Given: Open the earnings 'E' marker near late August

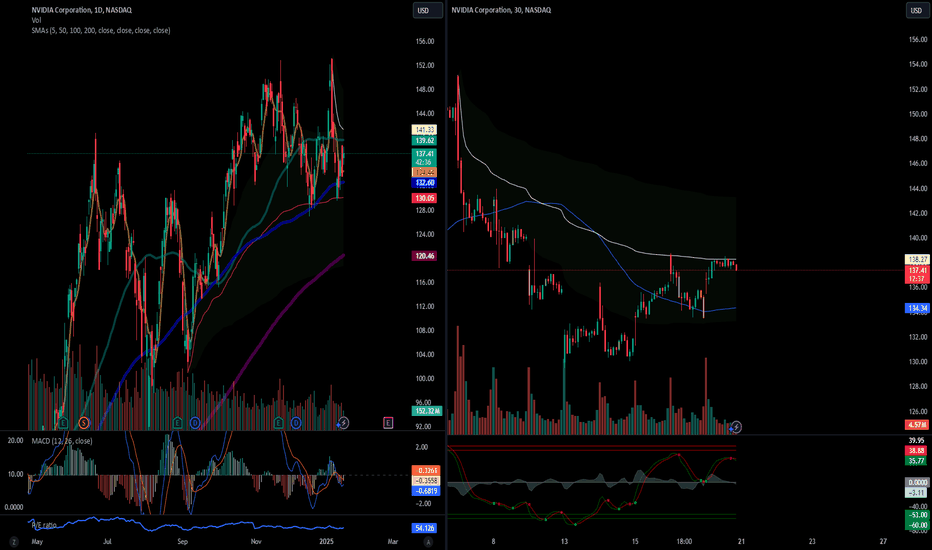Looking at the screenshot, I should pyautogui.click(x=177, y=423).
